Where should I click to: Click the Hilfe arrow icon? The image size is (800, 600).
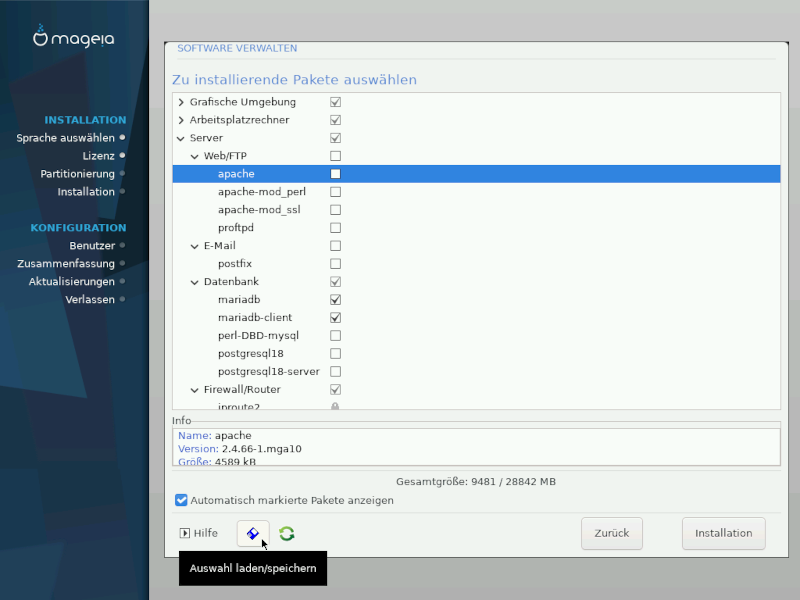185,534
